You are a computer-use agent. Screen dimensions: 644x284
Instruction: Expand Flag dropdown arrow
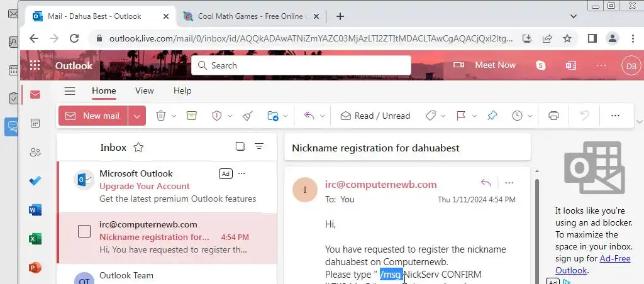(474, 116)
